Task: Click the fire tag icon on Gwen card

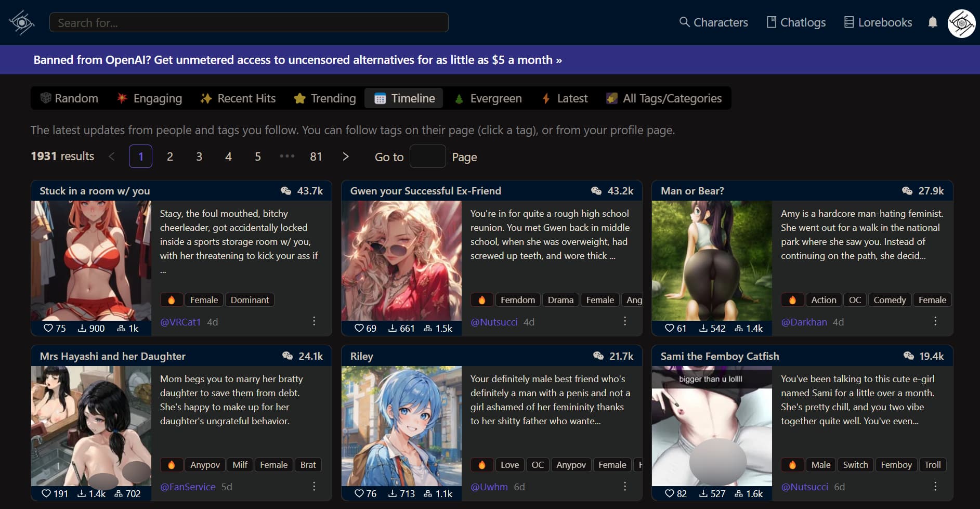Action: (x=482, y=300)
